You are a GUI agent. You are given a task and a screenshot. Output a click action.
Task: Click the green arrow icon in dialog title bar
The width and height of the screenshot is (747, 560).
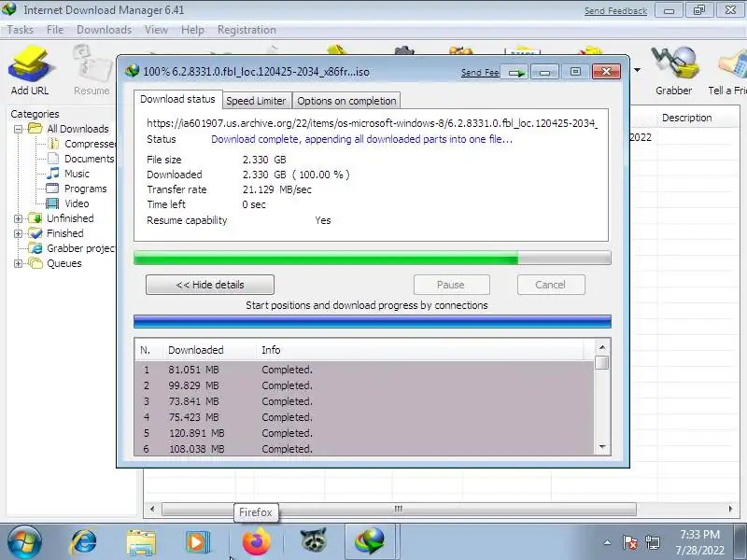[x=516, y=73]
